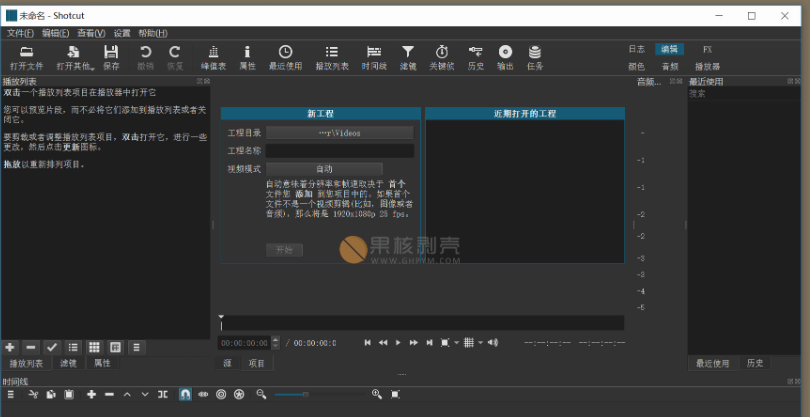Switch to the 颜色 layout

pos(636,67)
